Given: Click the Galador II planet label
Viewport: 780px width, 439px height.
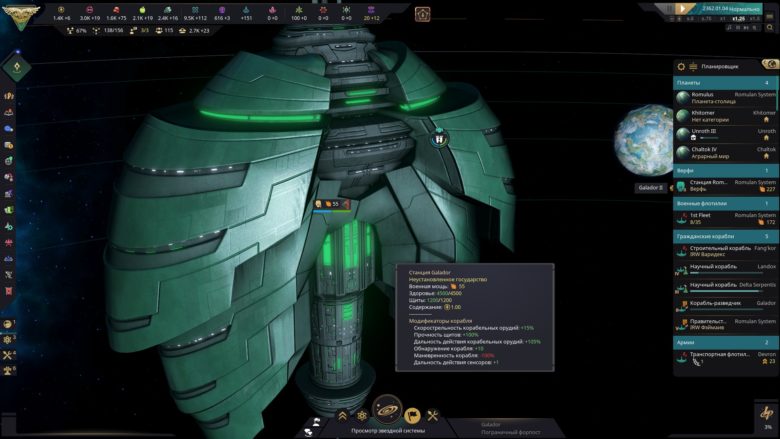Looking at the screenshot, I should [651, 188].
